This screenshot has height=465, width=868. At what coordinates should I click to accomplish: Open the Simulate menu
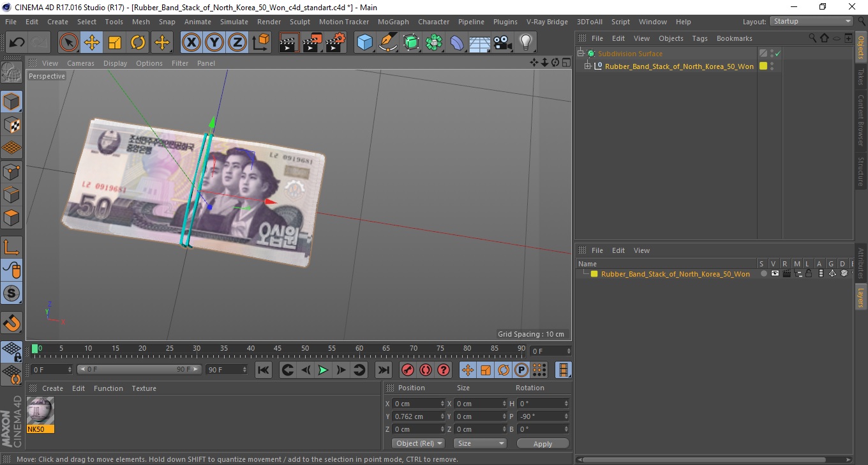point(234,22)
